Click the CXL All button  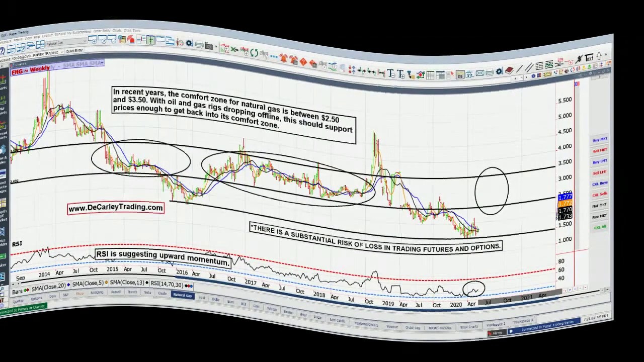tap(600, 227)
